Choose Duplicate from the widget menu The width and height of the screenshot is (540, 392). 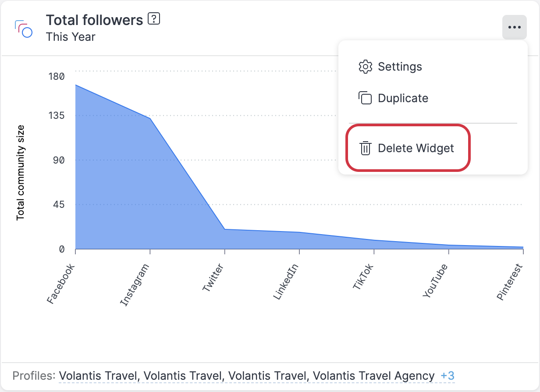tap(402, 98)
